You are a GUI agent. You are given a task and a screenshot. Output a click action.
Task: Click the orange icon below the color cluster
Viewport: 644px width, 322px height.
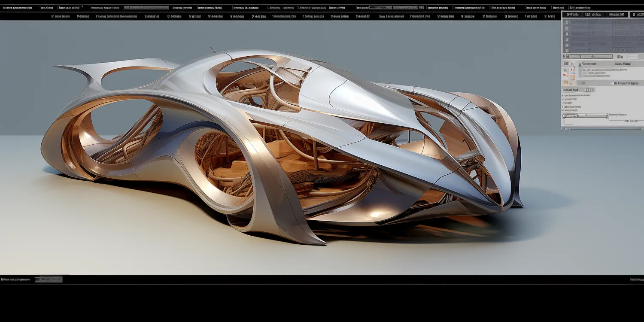566,83
